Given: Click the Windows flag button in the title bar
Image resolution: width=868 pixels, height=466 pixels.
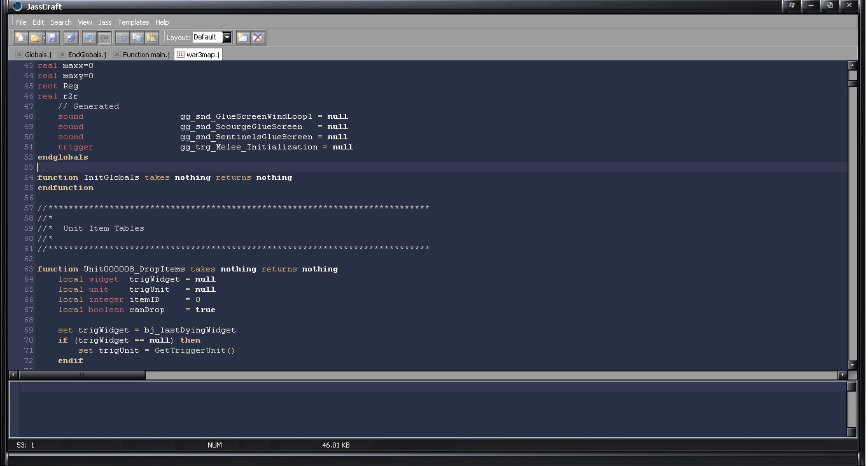Looking at the screenshot, I should pyautogui.click(x=792, y=5).
